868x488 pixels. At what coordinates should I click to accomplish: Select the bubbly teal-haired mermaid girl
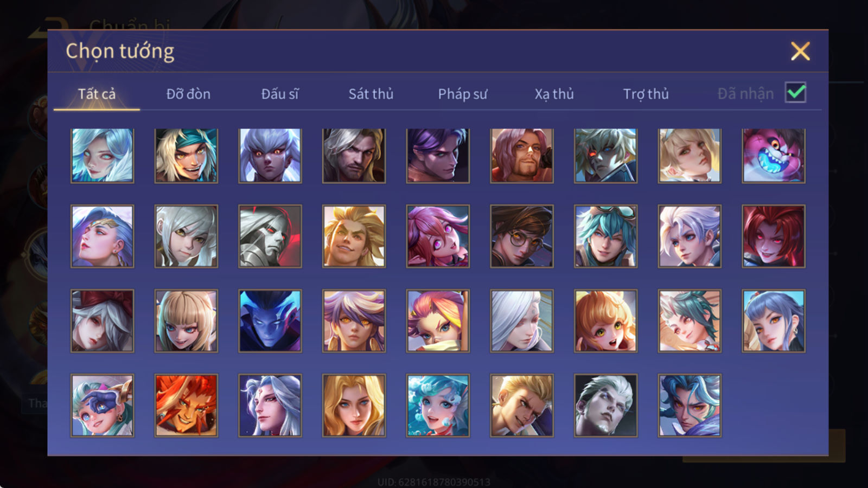point(438,405)
